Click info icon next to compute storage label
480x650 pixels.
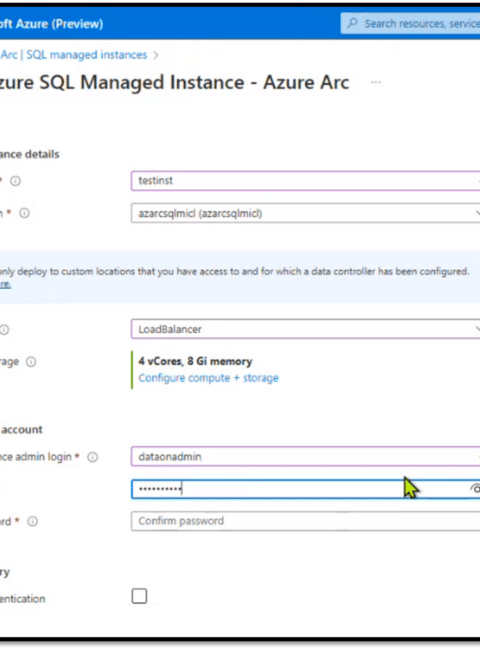(x=31, y=362)
